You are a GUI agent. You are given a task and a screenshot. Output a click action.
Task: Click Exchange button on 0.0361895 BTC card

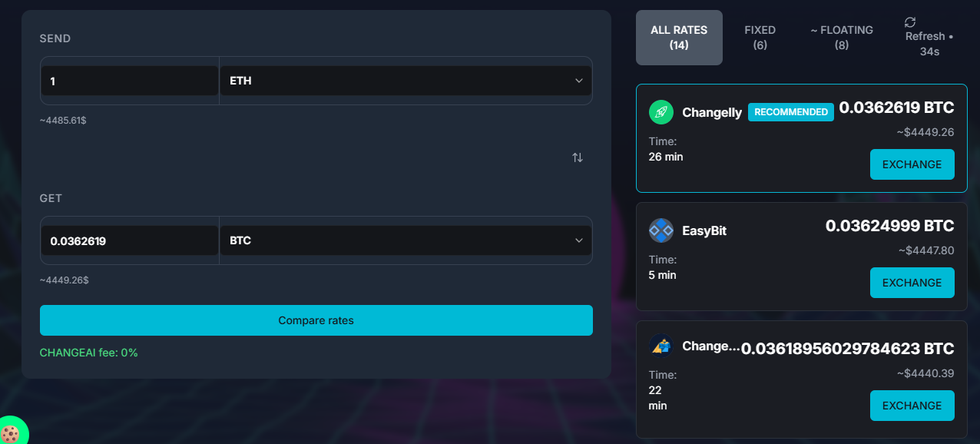(x=912, y=406)
